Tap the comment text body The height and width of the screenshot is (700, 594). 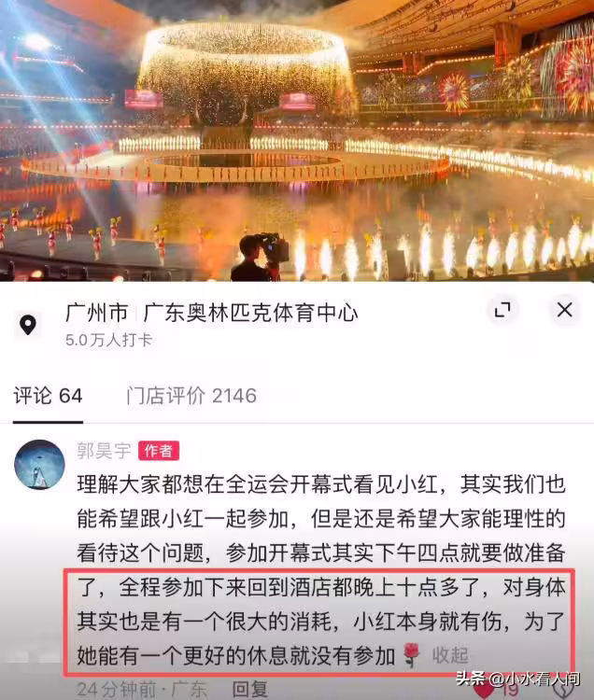click(x=321, y=570)
